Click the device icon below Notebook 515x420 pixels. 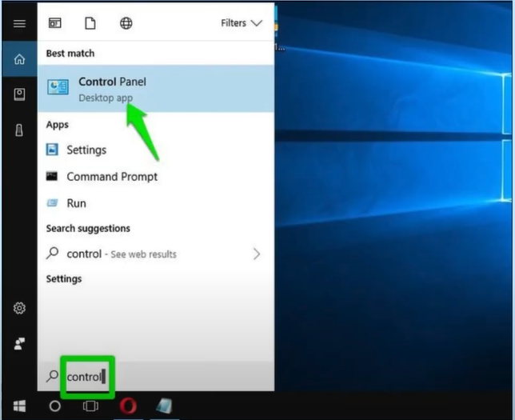pyautogui.click(x=19, y=130)
